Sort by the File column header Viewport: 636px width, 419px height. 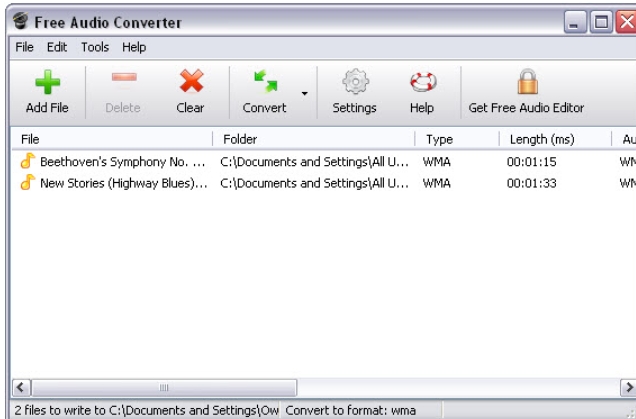[x=112, y=139]
